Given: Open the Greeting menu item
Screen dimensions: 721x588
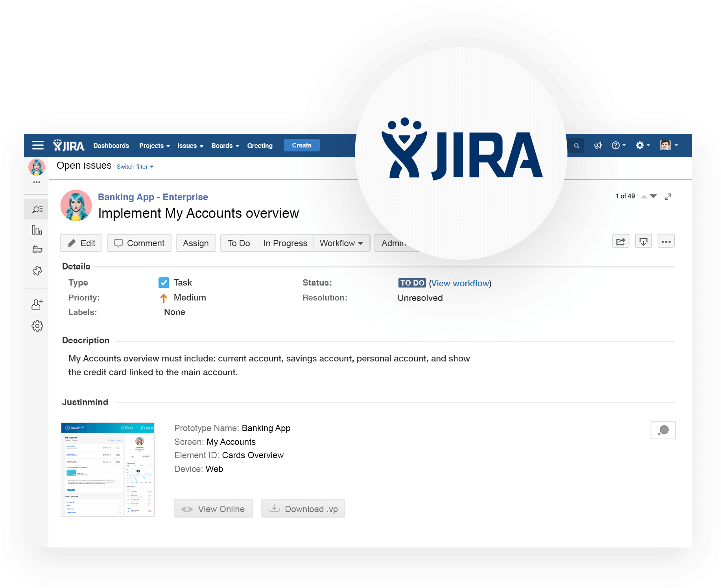Looking at the screenshot, I should (x=260, y=146).
